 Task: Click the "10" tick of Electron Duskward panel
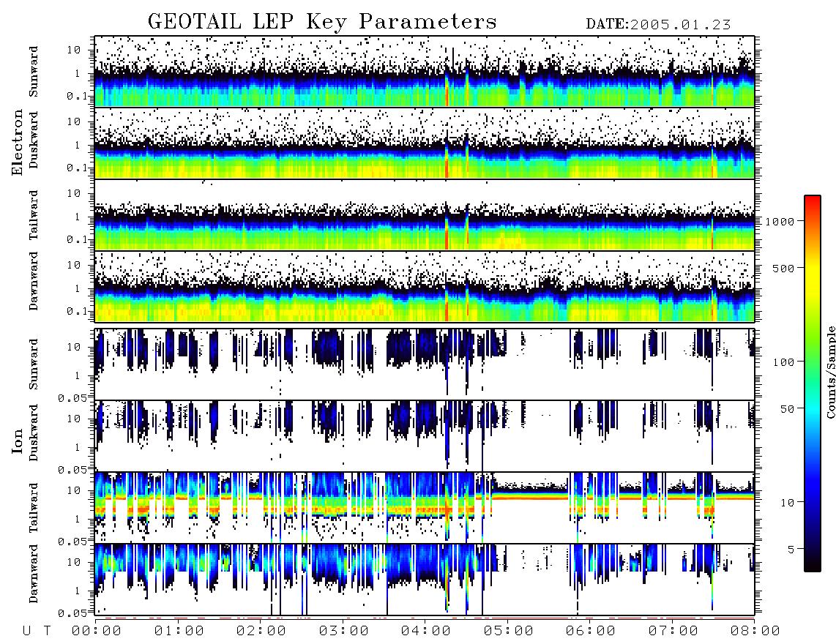[x=74, y=121]
